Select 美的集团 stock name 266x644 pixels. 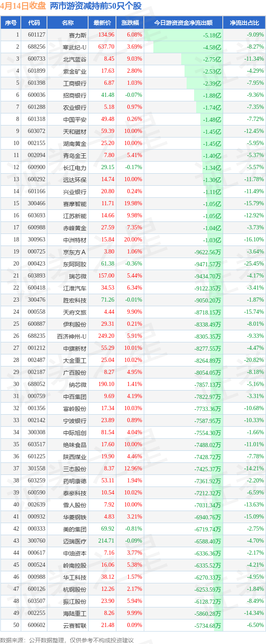click(75, 529)
